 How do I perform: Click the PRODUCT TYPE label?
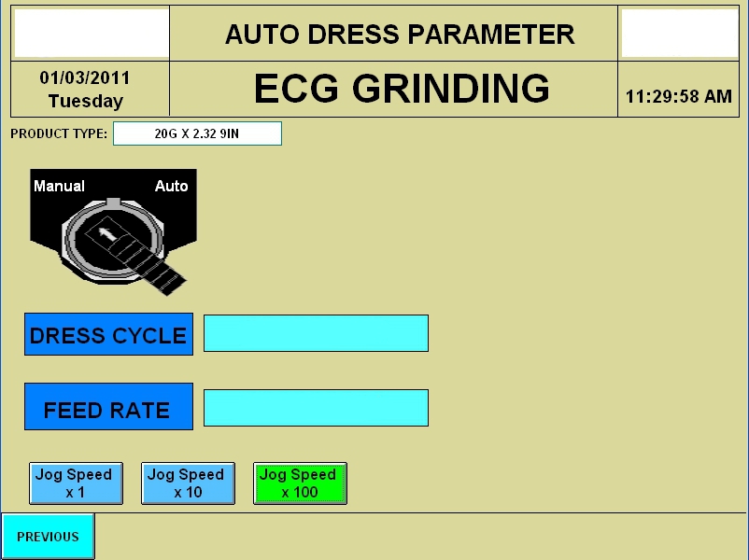tap(59, 133)
